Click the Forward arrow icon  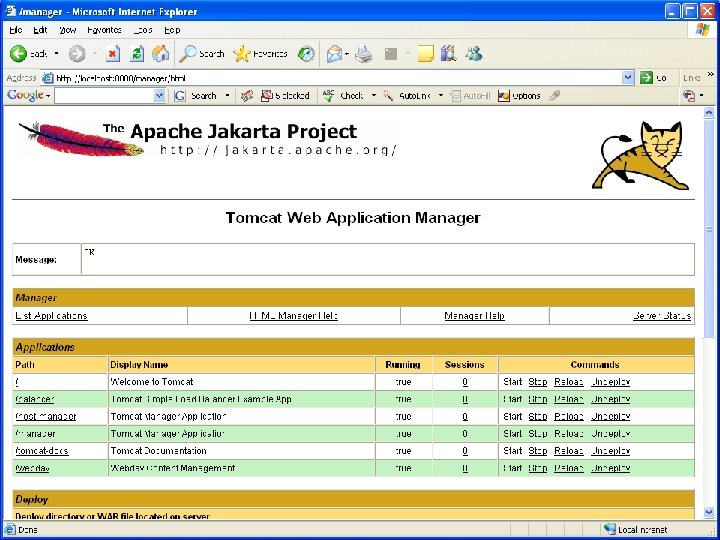click(x=77, y=54)
